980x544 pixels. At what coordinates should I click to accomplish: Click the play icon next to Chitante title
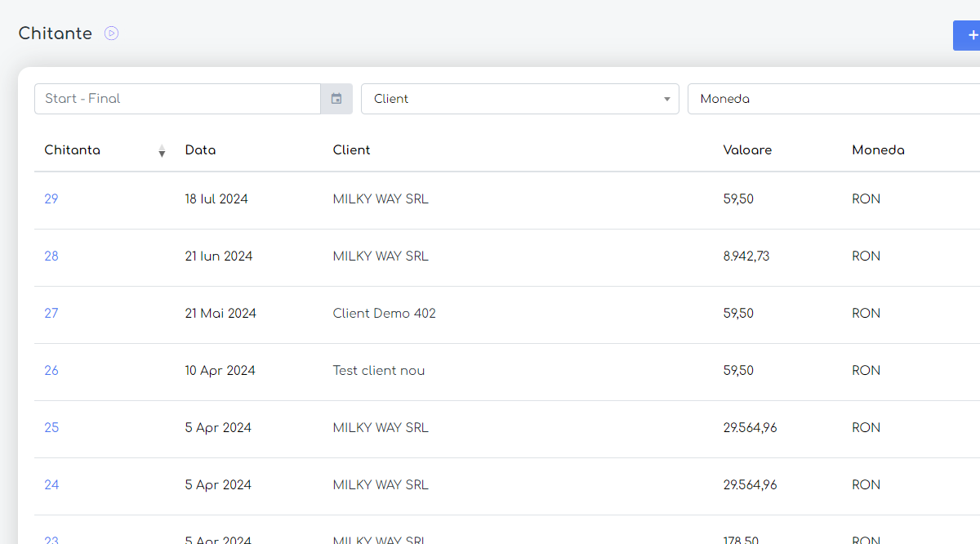pyautogui.click(x=112, y=33)
